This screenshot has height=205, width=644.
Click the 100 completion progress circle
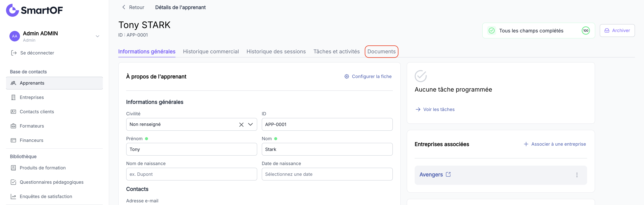coord(585,31)
